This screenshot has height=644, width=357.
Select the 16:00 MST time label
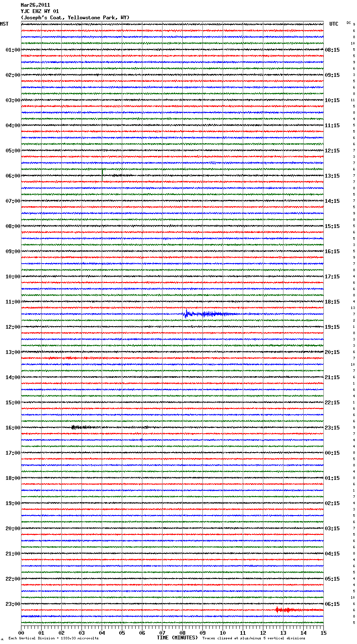(13, 428)
